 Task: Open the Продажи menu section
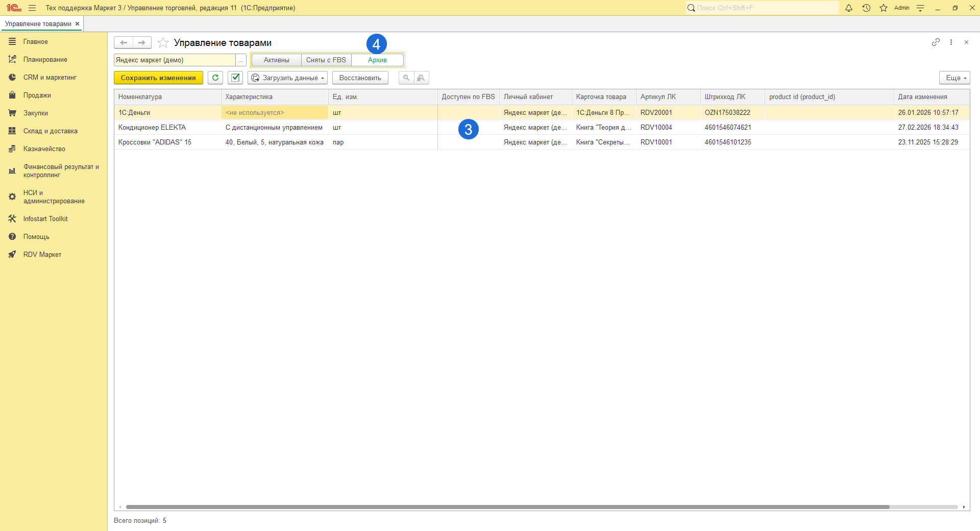click(37, 95)
